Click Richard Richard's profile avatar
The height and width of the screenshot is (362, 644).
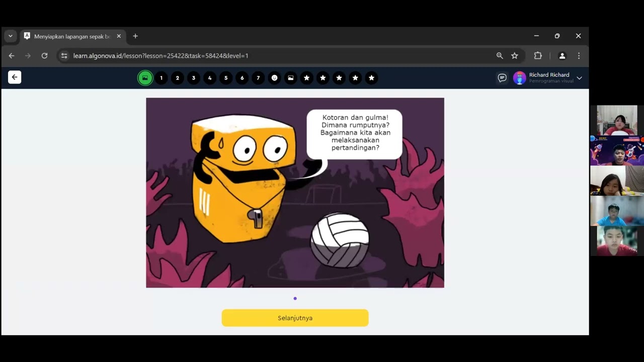click(519, 78)
